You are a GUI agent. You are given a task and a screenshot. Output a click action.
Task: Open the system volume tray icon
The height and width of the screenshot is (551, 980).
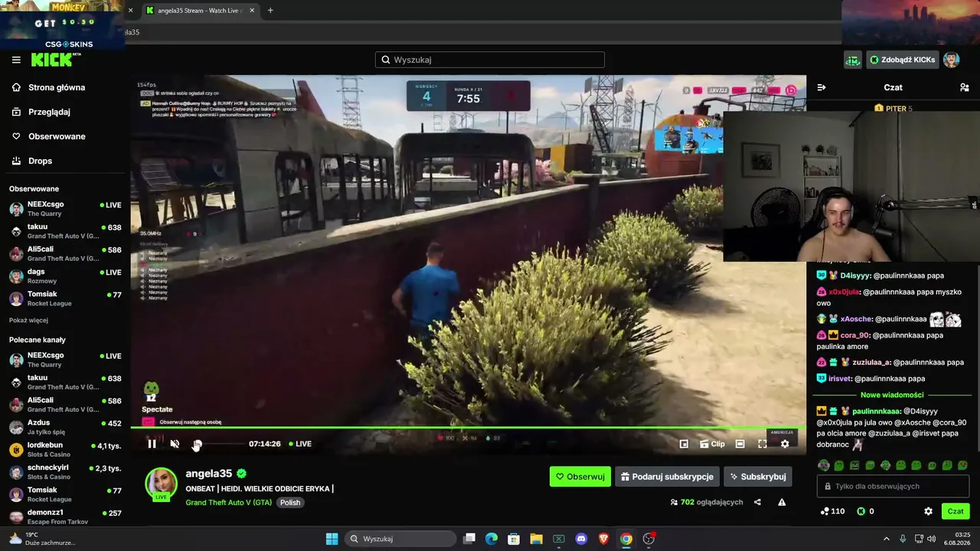pos(932,539)
